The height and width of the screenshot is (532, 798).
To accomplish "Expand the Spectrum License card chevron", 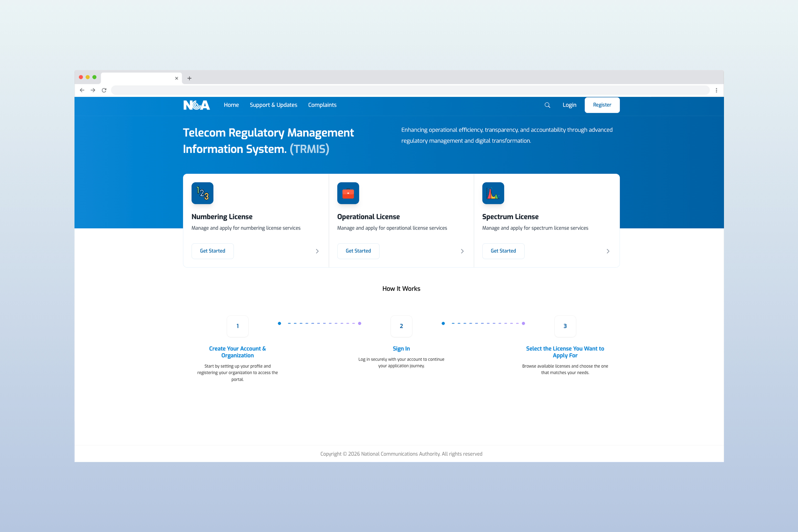I will [x=608, y=251].
